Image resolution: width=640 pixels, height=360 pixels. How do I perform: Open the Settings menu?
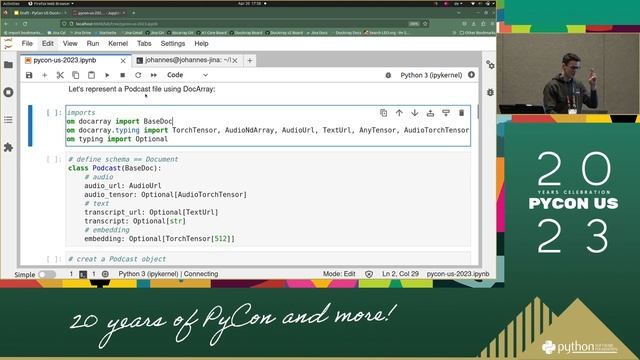(x=173, y=44)
